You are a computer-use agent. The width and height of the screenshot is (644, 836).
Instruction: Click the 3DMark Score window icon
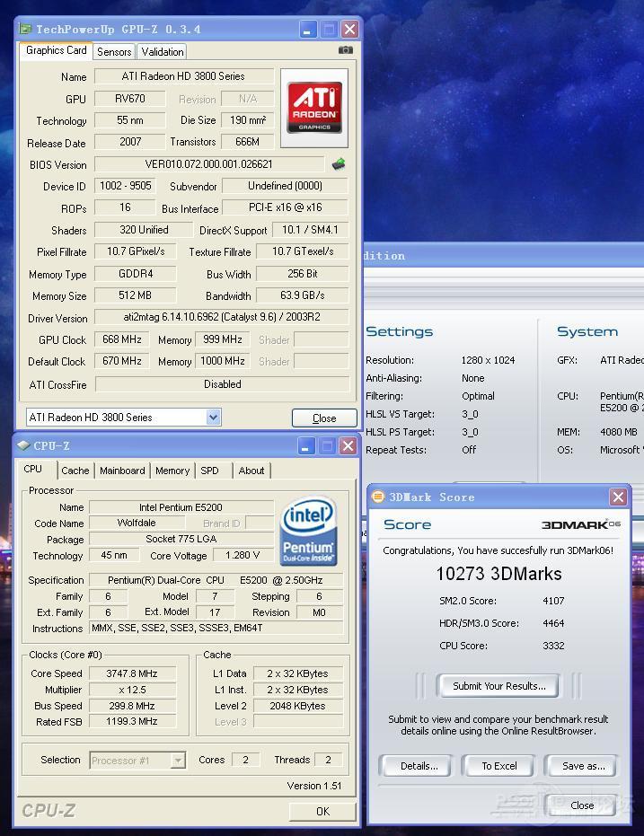378,497
